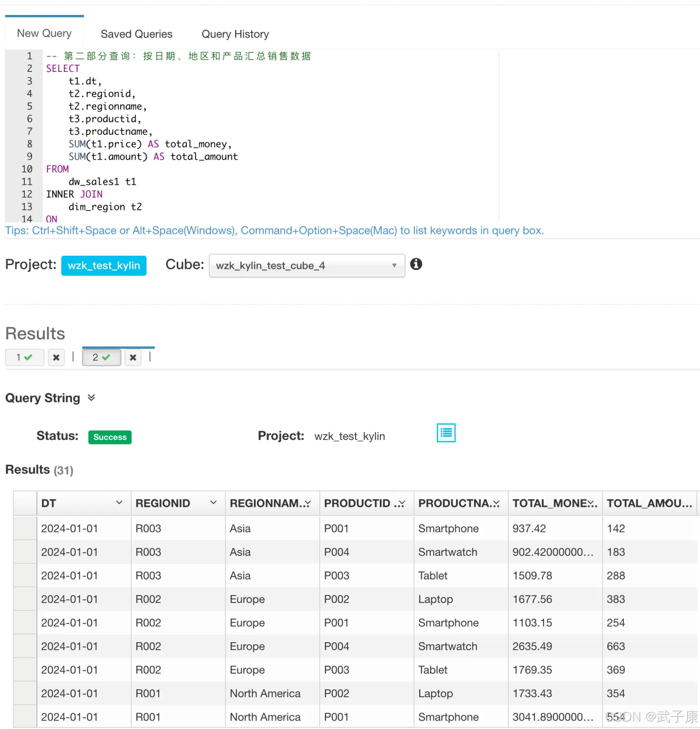Select result tab 2
Image resolution: width=700 pixels, height=729 pixels.
tap(101, 357)
